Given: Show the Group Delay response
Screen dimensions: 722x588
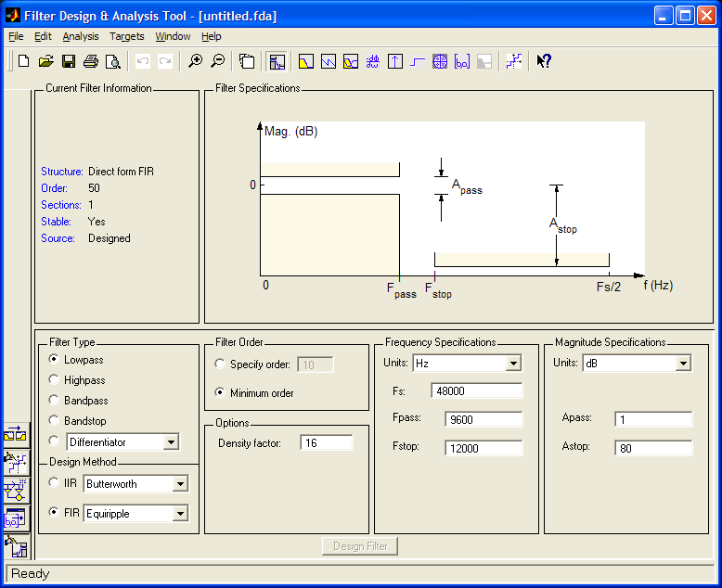Looking at the screenshot, I should [373, 61].
